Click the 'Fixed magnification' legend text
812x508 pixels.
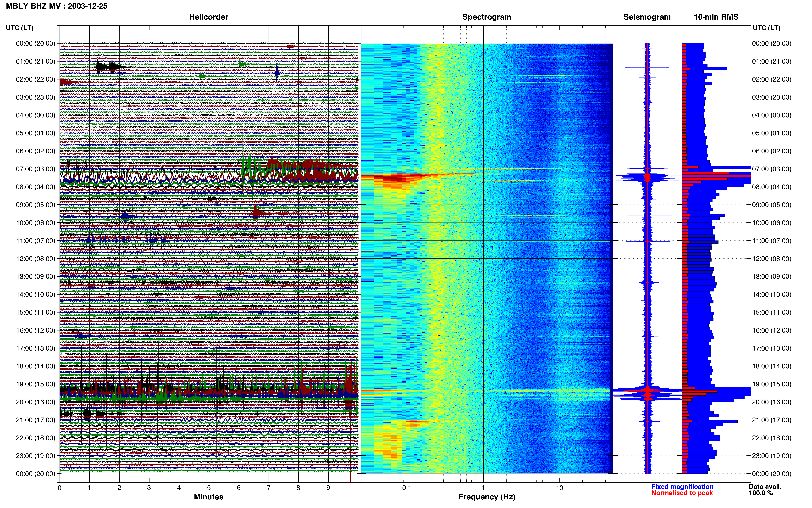[x=682, y=486]
